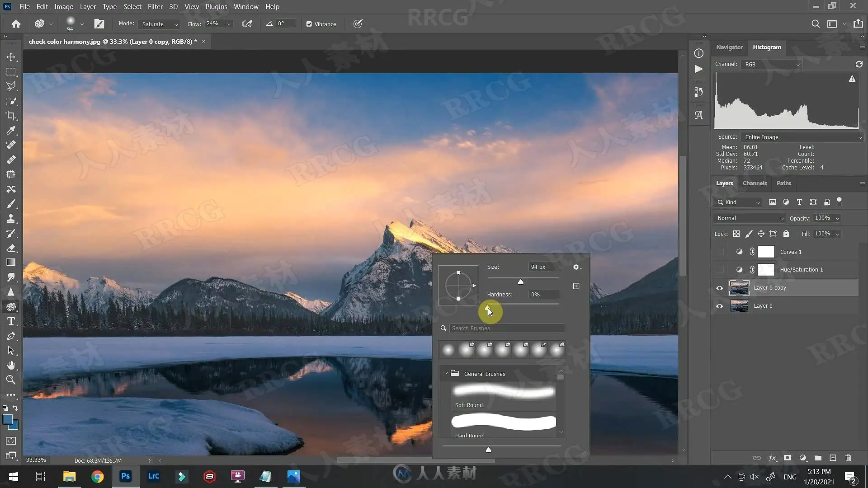The height and width of the screenshot is (488, 868).
Task: Switch to the Channels tab
Action: click(755, 183)
